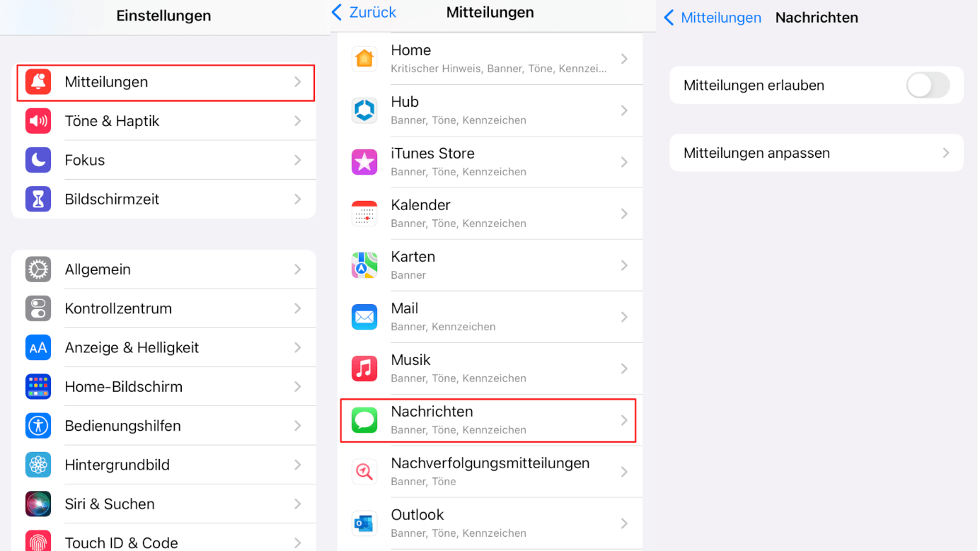The image size is (980, 551).
Task: Open Anzeige & Helligkeit settings entry
Action: tap(163, 347)
